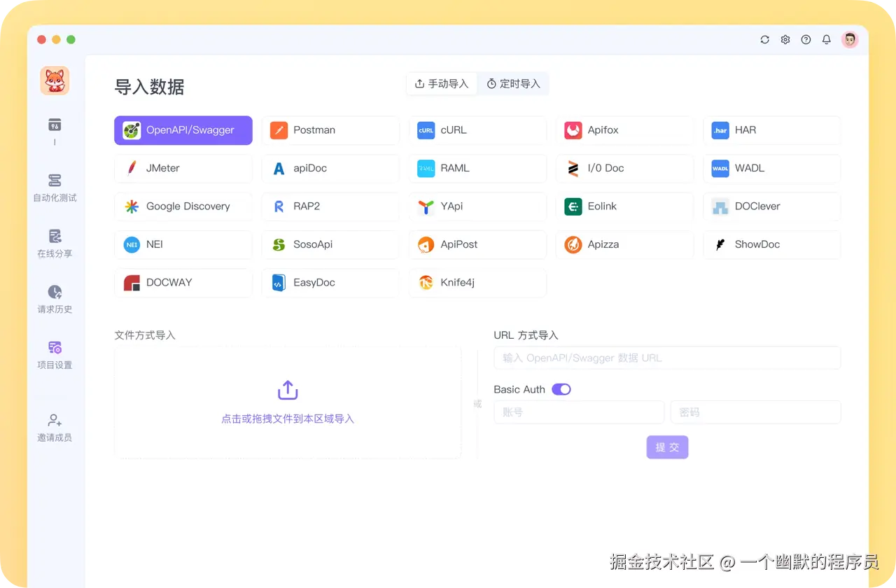Viewport: 896px width, 588px height.
Task: Switch to 手动导入 tab
Action: pos(442,84)
